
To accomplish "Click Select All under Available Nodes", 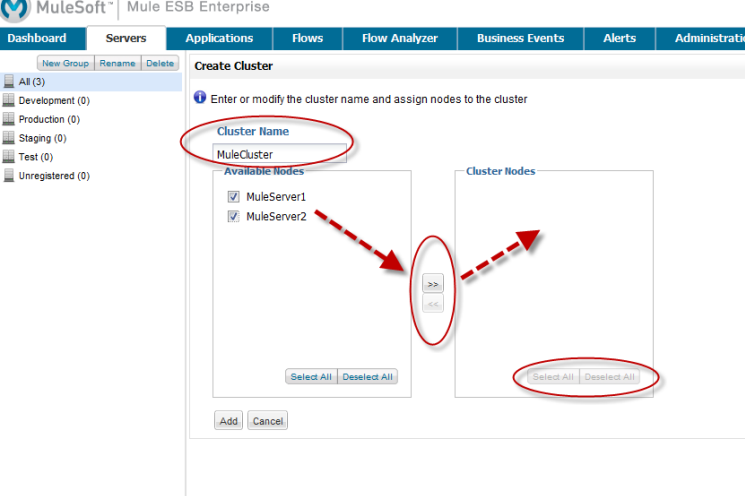I will (311, 377).
